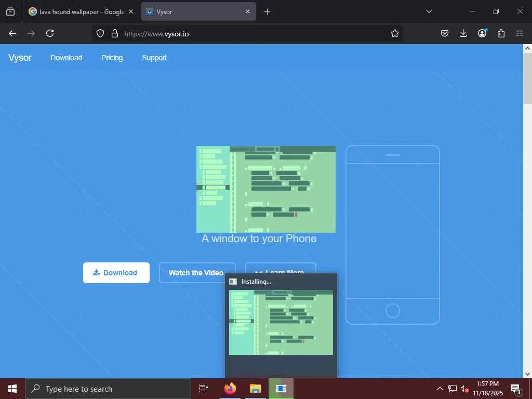Click the page vertical scrollbar thumb

[x=527, y=79]
